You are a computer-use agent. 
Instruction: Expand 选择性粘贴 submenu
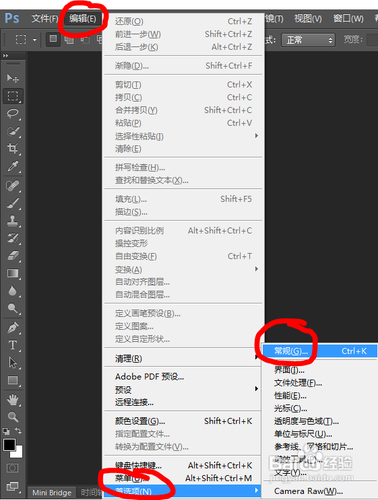click(x=183, y=136)
